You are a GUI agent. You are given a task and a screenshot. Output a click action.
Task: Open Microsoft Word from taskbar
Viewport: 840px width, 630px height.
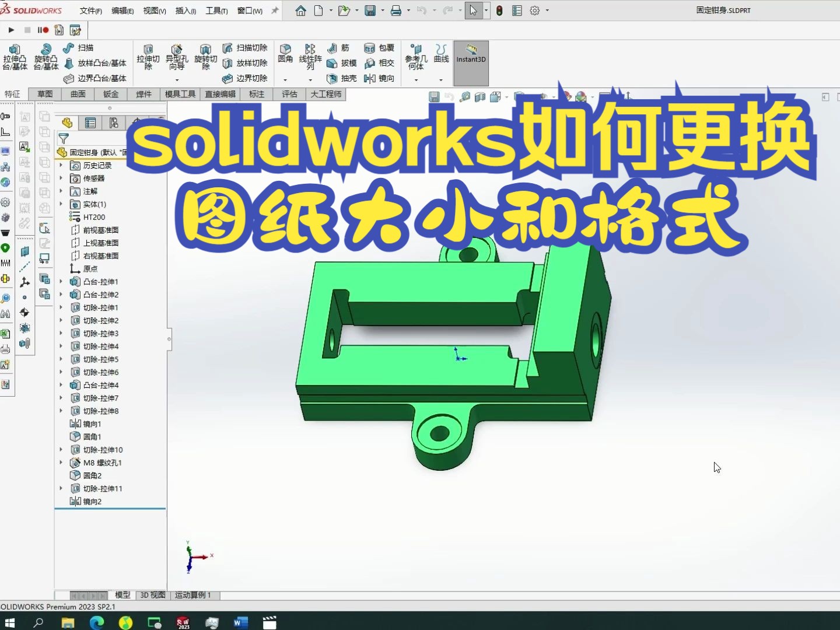240,622
